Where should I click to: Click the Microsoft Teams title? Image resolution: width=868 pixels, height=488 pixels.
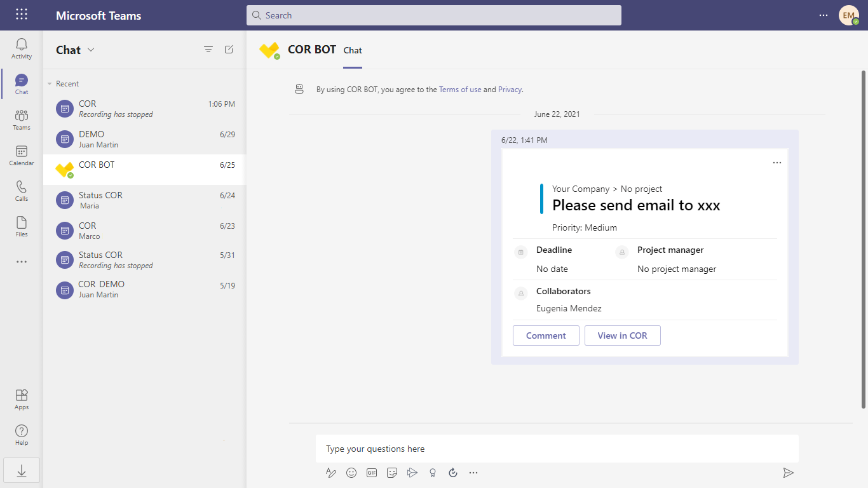pyautogui.click(x=98, y=15)
